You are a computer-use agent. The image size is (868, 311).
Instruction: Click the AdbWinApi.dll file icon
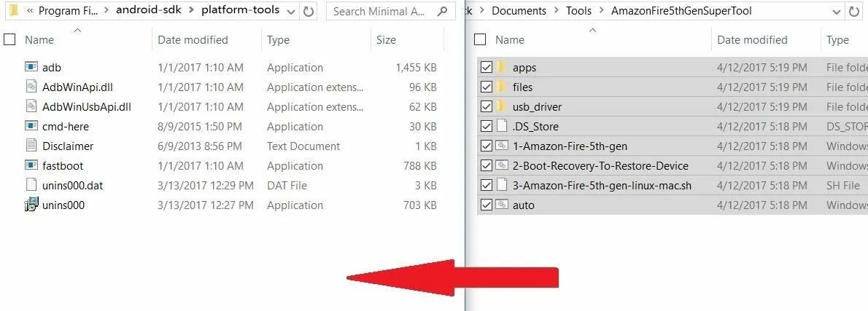click(x=31, y=87)
